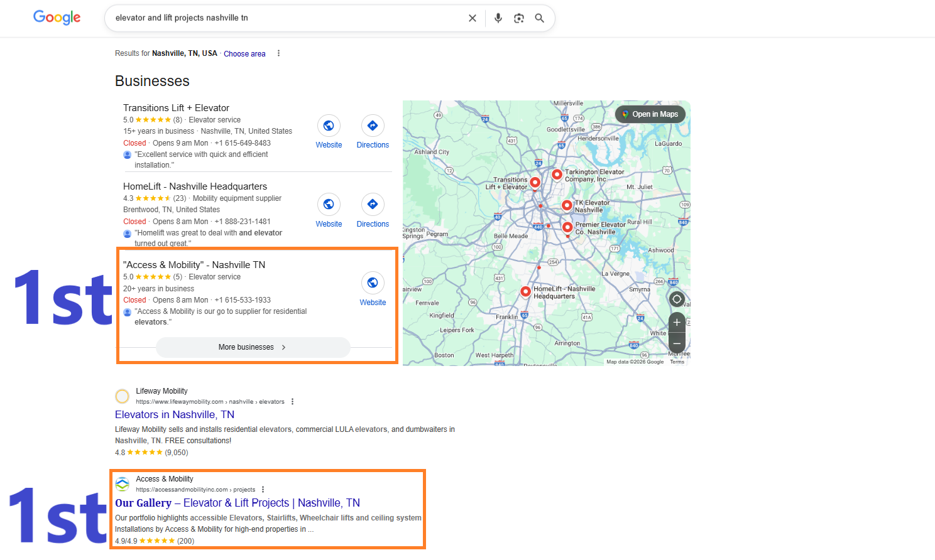The width and height of the screenshot is (935, 560).
Task: Click Access & Mobility Website globe icon
Action: pyautogui.click(x=373, y=283)
